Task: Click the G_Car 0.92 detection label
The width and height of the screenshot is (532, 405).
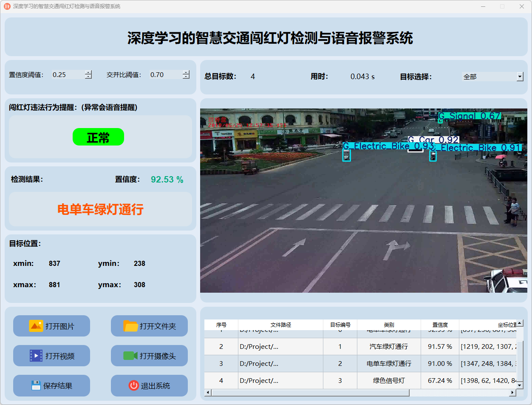Action: coord(433,140)
